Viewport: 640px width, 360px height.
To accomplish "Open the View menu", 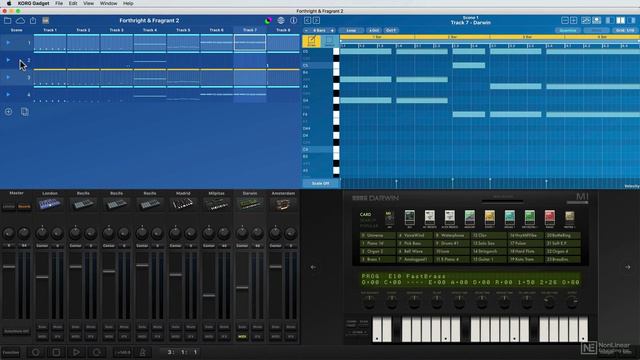I will (x=88, y=3).
